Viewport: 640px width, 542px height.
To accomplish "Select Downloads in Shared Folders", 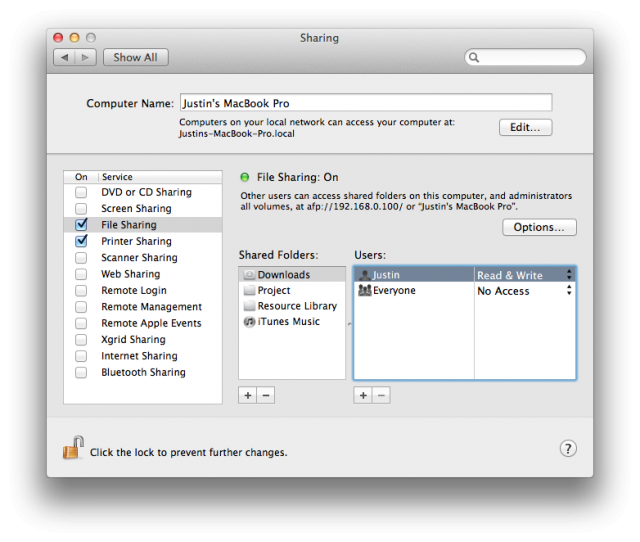I will tap(292, 275).
